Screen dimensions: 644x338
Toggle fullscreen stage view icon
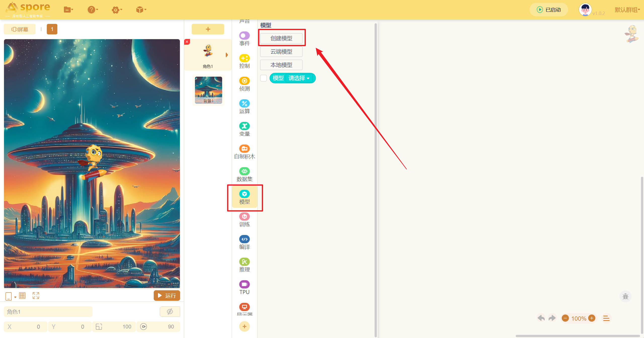[x=36, y=296]
